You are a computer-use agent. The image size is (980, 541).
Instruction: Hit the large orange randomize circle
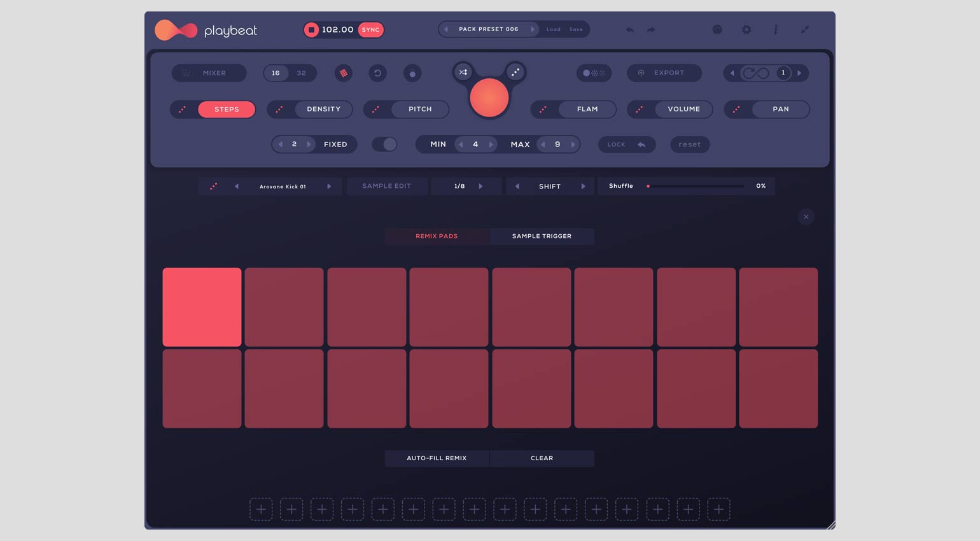(489, 98)
